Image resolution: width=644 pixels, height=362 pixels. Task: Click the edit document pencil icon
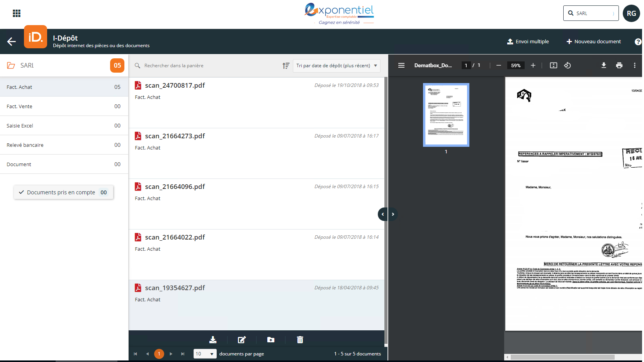click(x=242, y=340)
